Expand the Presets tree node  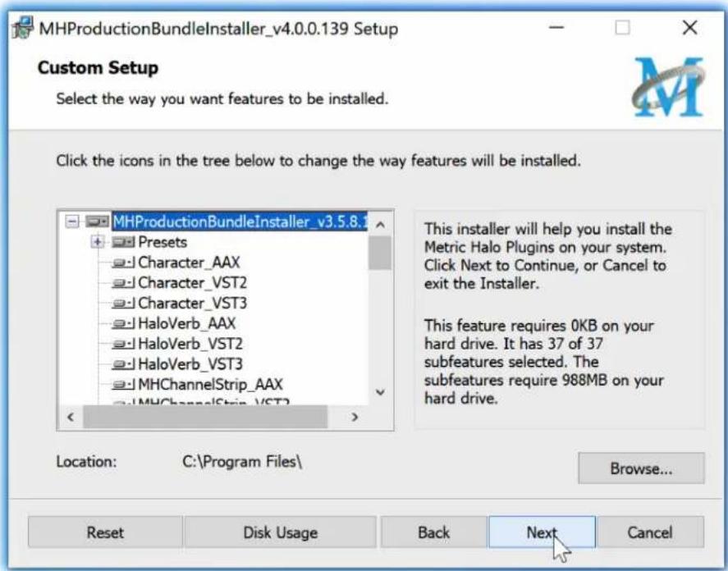tap(98, 242)
